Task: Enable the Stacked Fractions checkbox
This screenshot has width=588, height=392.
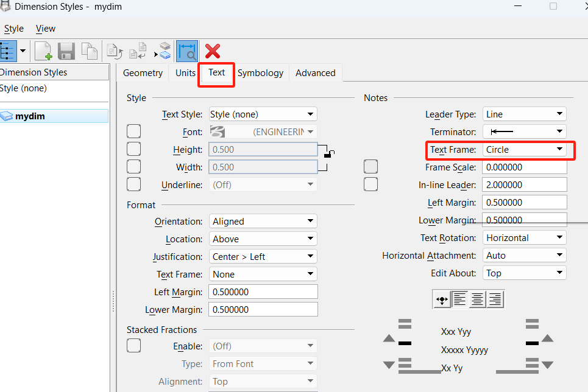Action: (x=133, y=346)
